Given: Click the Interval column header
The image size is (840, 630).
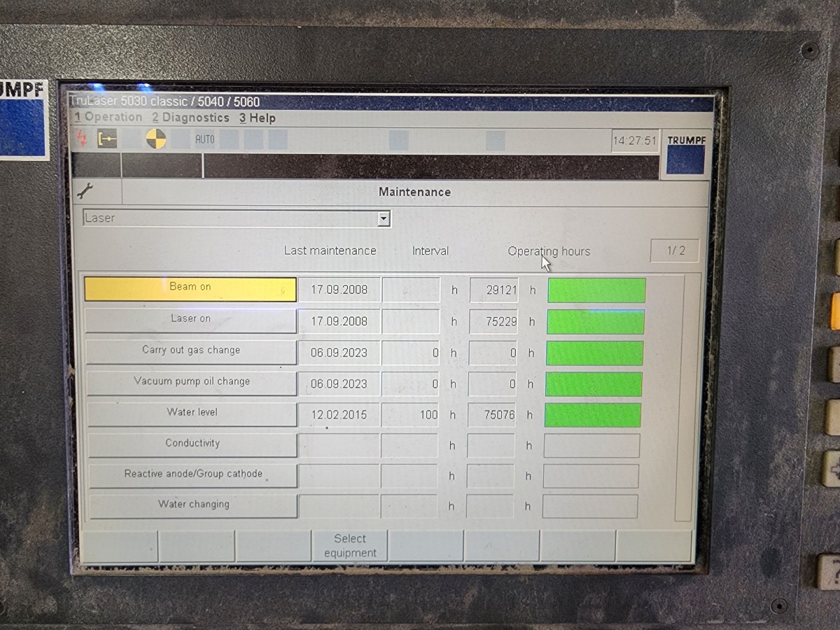Looking at the screenshot, I should coord(430,251).
